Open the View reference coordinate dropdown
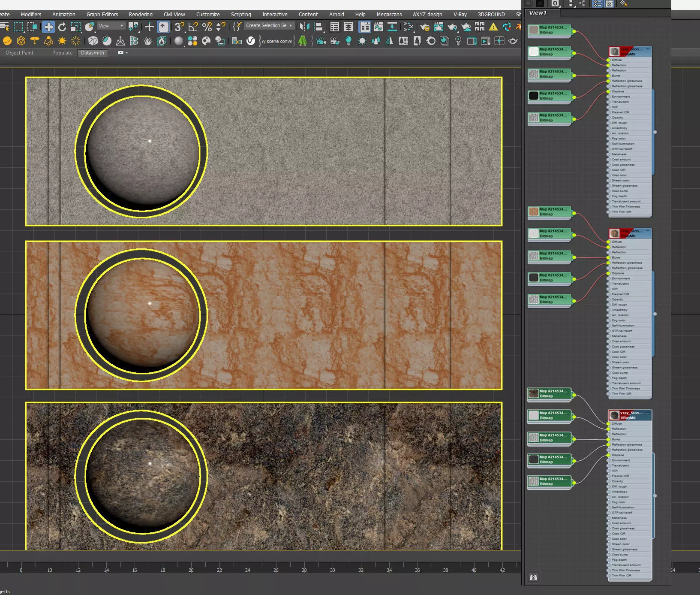Screen dimensions: 700x595 [x=111, y=26]
